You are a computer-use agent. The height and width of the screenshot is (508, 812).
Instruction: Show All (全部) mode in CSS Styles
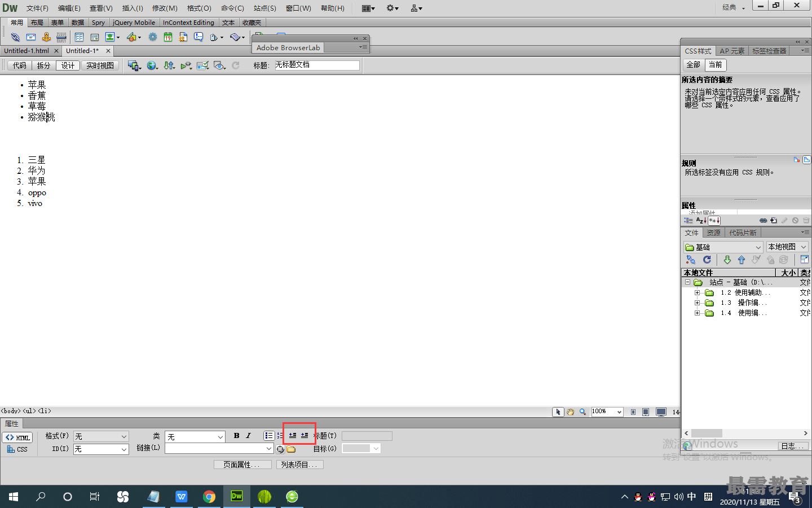tap(693, 65)
